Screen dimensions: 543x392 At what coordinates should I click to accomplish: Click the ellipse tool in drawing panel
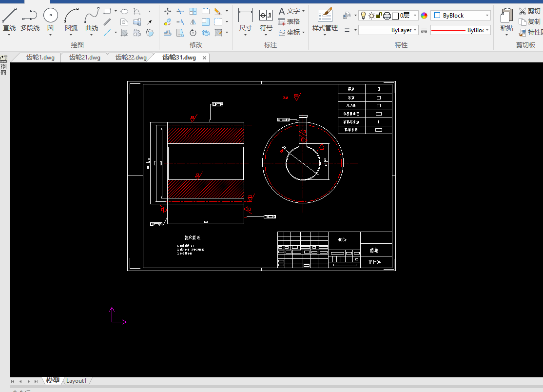tap(124, 11)
